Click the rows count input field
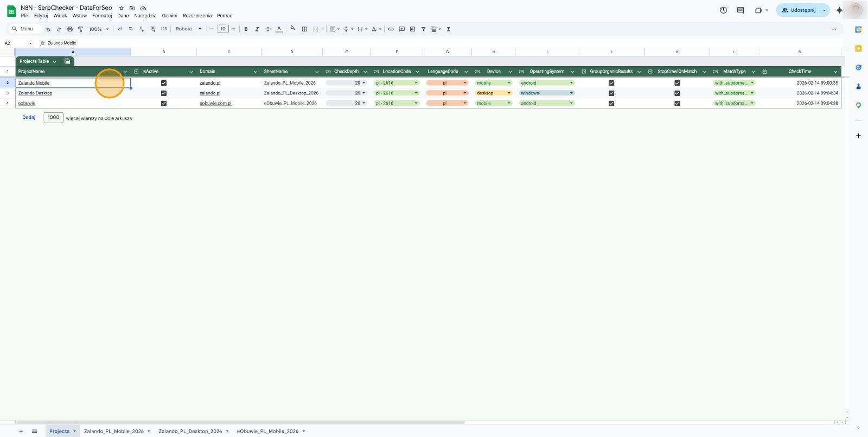The width and height of the screenshot is (868, 437). click(x=54, y=118)
